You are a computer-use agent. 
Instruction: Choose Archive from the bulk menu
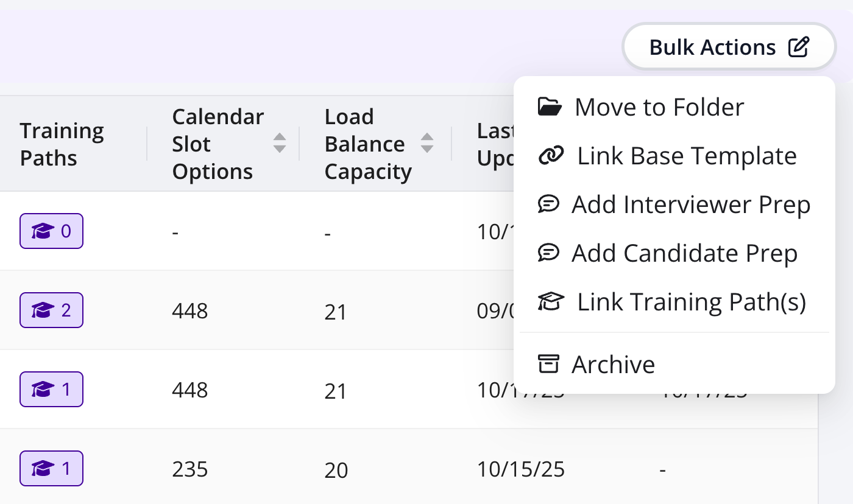pyautogui.click(x=613, y=364)
